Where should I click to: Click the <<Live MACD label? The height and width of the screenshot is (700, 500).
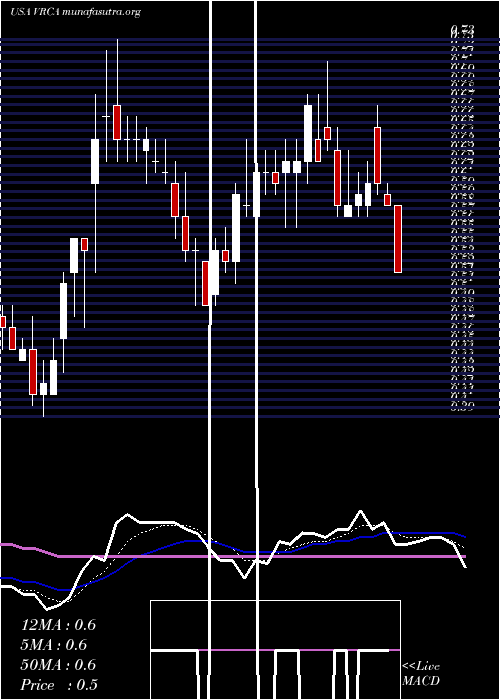point(421,674)
